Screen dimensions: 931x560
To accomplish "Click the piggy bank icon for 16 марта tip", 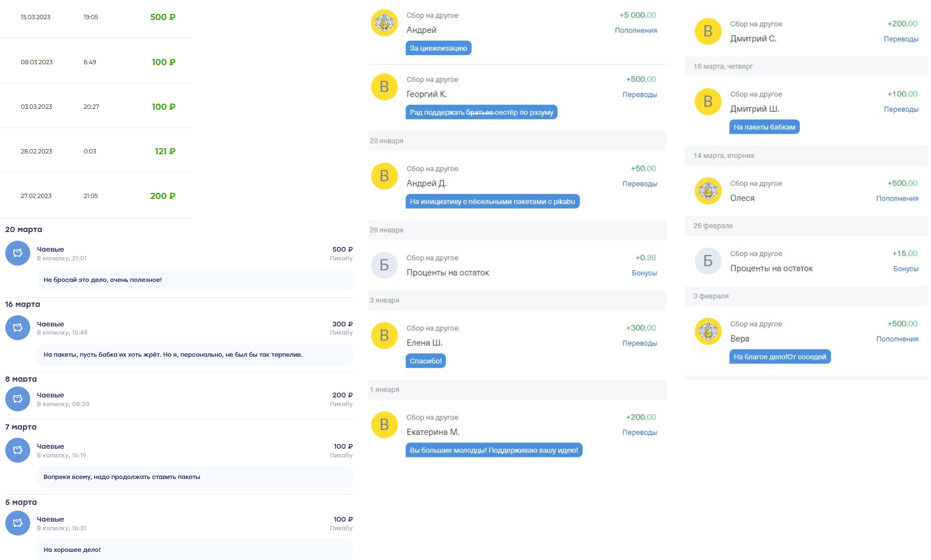I will 18,327.
